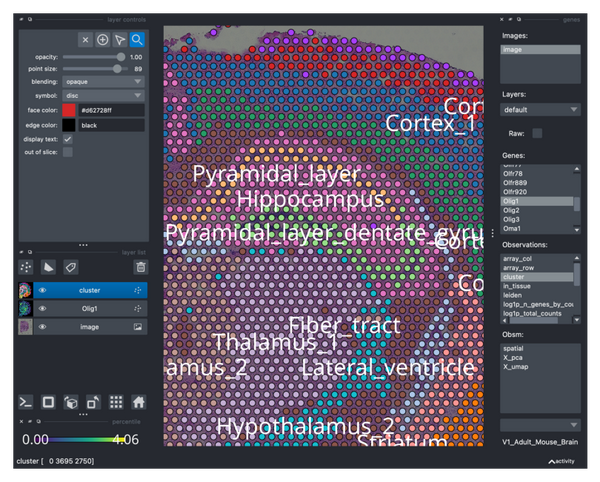Uncheck the display text checkbox

(68, 139)
